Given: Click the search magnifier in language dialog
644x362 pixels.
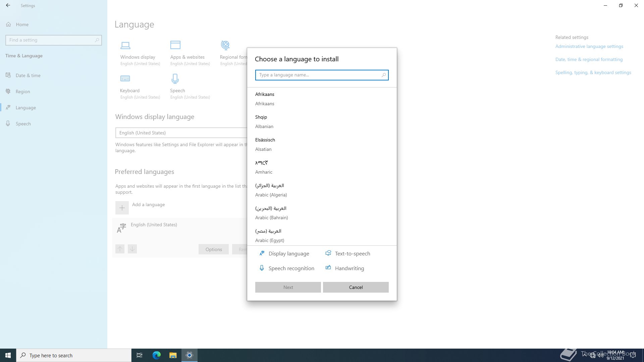Looking at the screenshot, I should pyautogui.click(x=383, y=75).
